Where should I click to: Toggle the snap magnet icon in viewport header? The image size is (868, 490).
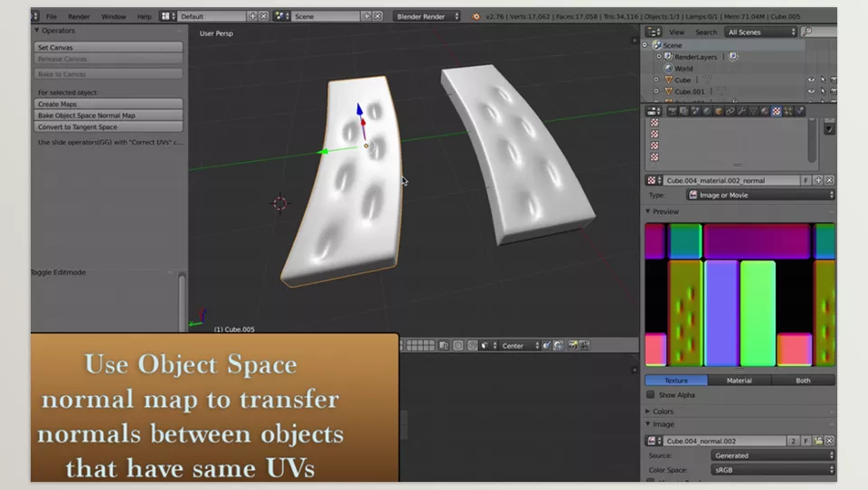pos(472,345)
